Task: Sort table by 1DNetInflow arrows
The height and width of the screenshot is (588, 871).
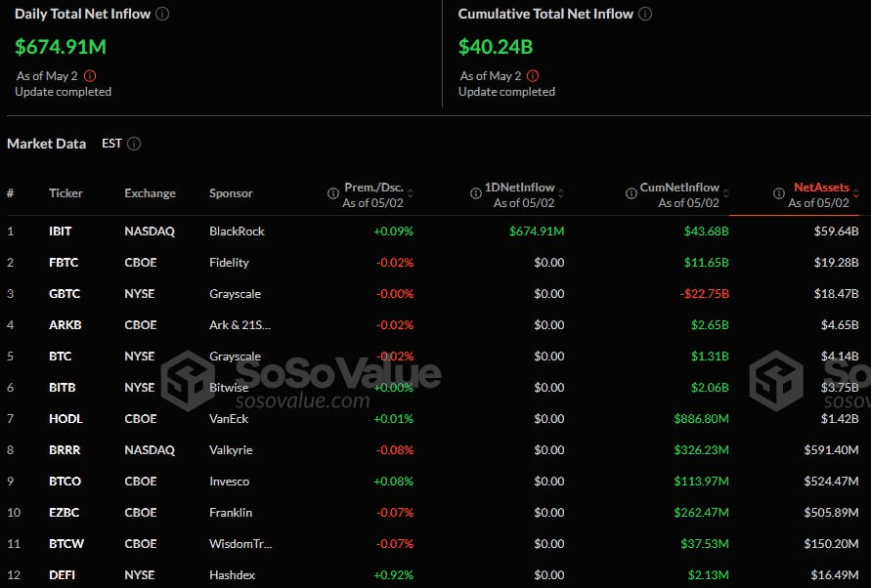Action: 561,193
